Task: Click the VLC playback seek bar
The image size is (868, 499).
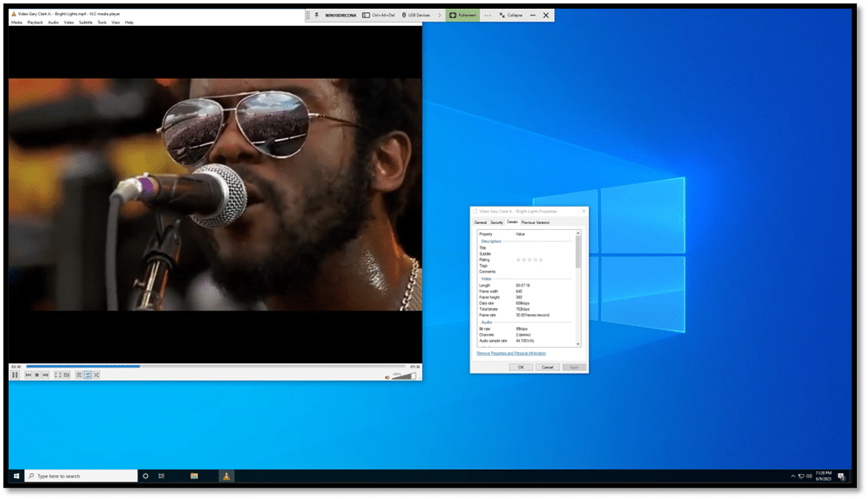Action: 216,366
